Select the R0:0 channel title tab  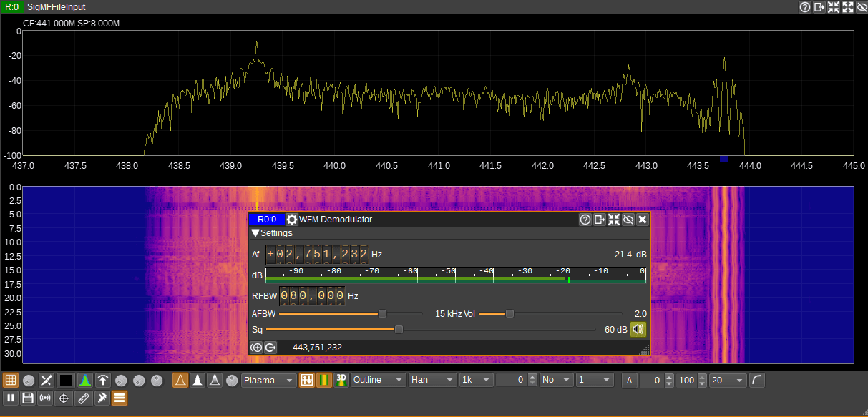point(265,220)
